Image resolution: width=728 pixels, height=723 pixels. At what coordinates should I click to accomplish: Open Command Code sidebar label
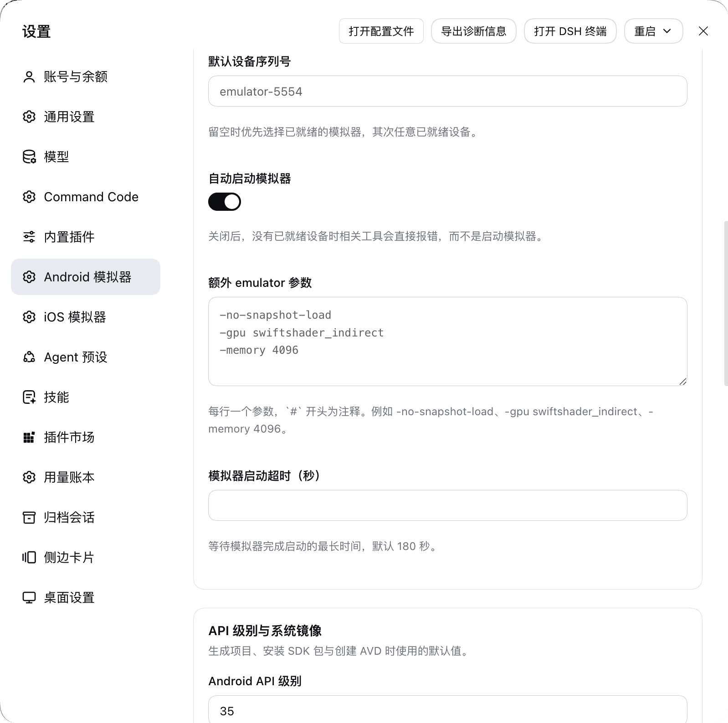(91, 197)
